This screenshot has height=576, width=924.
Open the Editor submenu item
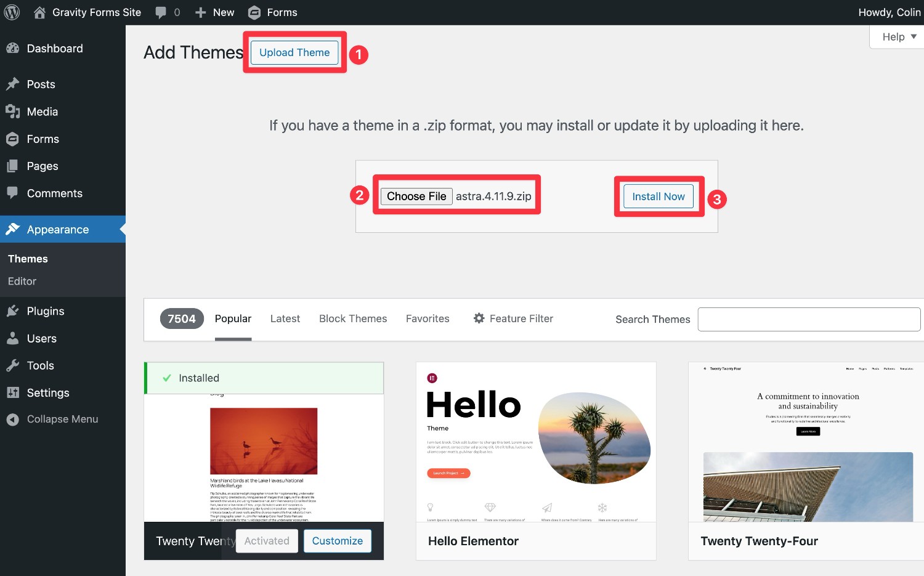tap(22, 281)
